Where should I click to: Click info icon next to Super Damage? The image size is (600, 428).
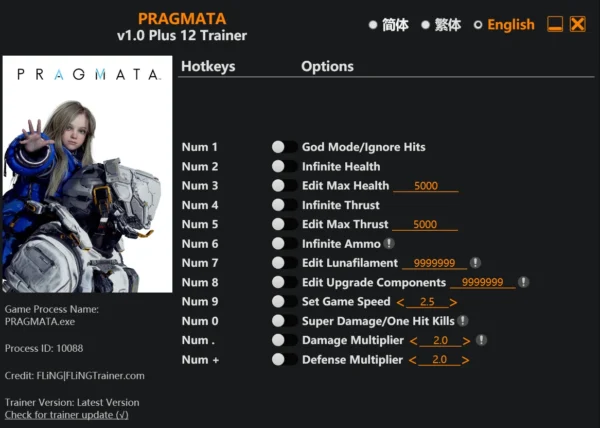pyautogui.click(x=462, y=321)
